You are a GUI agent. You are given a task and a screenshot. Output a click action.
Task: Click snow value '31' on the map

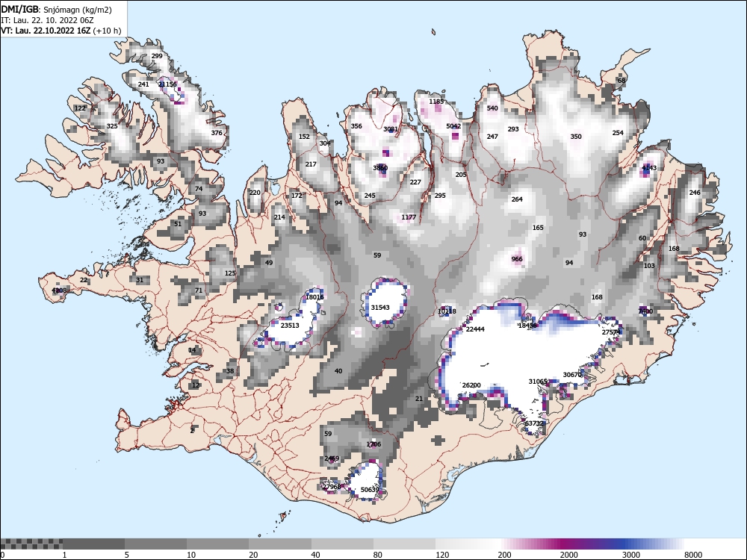tap(140, 280)
